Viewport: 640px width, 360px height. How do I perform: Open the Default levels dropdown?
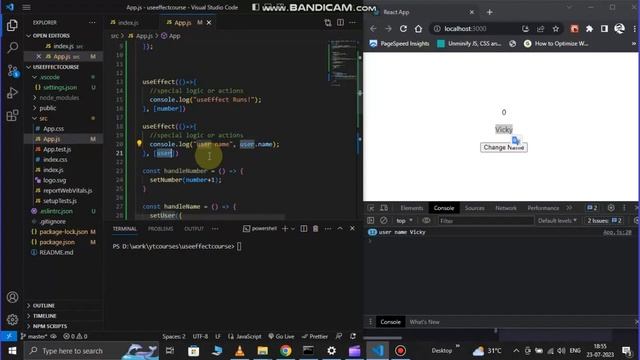point(557,220)
